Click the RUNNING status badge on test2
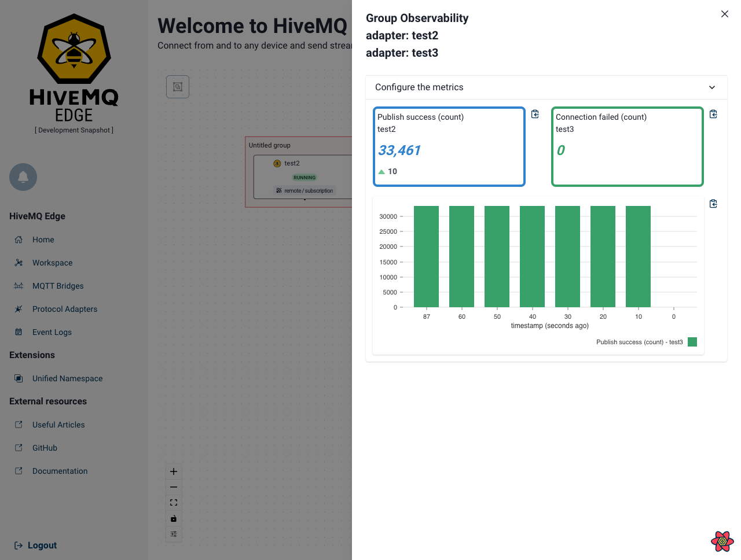Viewport: 741px width, 560px height. (x=305, y=178)
